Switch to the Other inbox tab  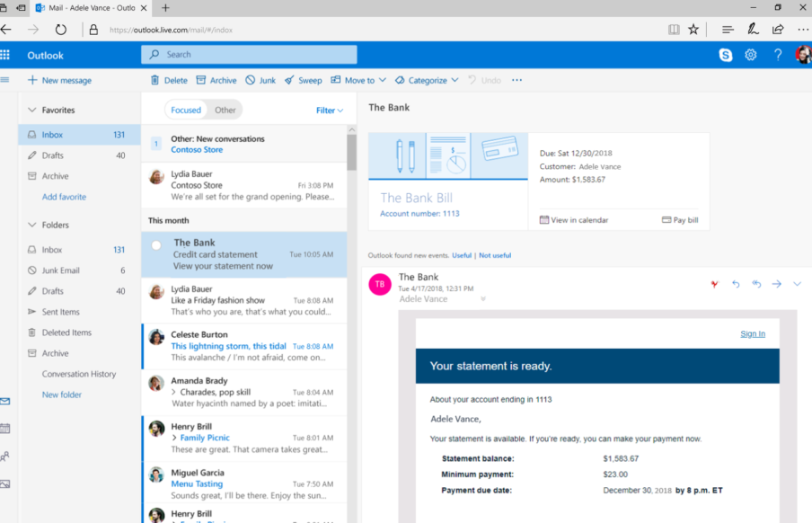[x=225, y=111]
